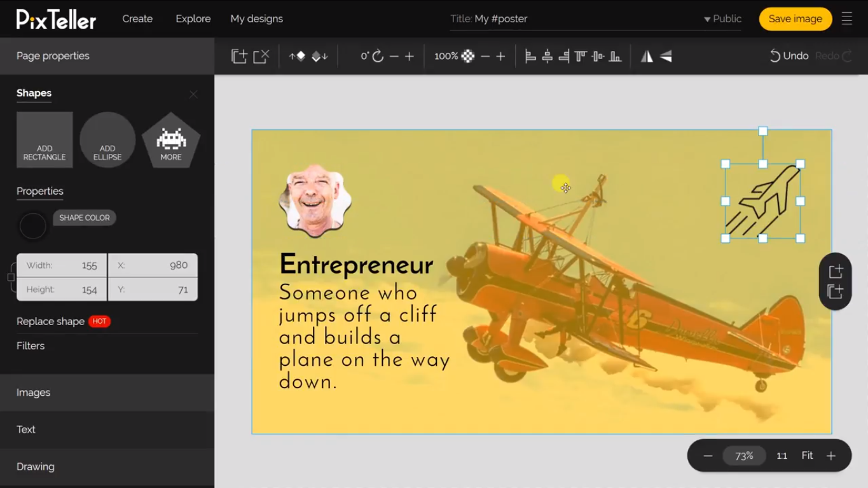The width and height of the screenshot is (868, 488).
Task: Flip the shape vertically
Action: pos(666,56)
